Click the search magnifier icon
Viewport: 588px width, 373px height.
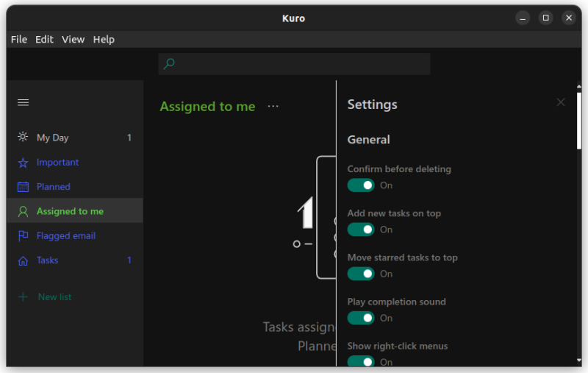click(169, 64)
